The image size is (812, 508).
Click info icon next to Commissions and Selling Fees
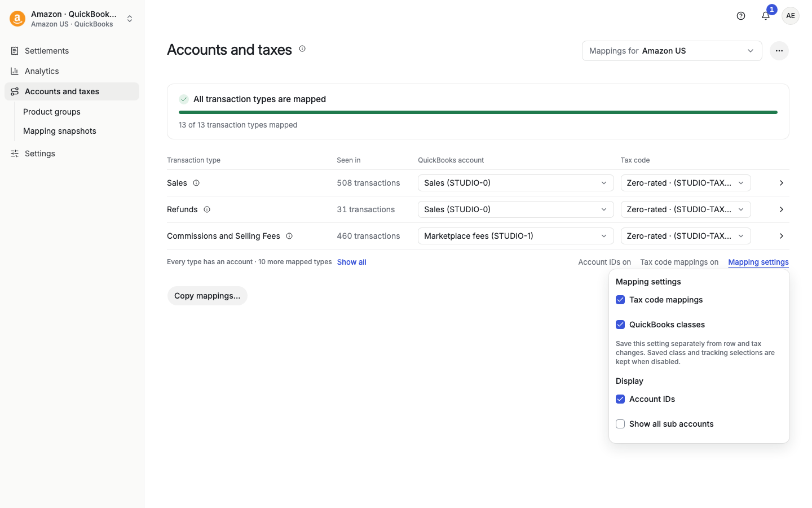tap(289, 236)
